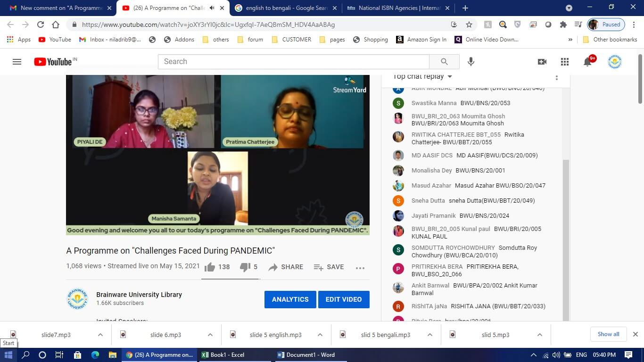The width and height of the screenshot is (644, 362).
Task: Switch to the english to bengali tab
Action: tap(285, 8)
